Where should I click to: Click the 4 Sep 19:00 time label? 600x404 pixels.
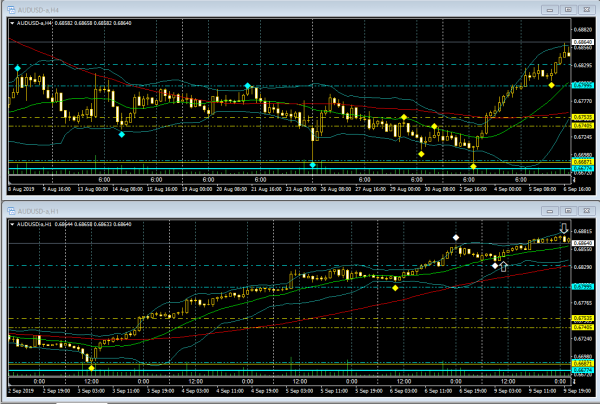265,391
